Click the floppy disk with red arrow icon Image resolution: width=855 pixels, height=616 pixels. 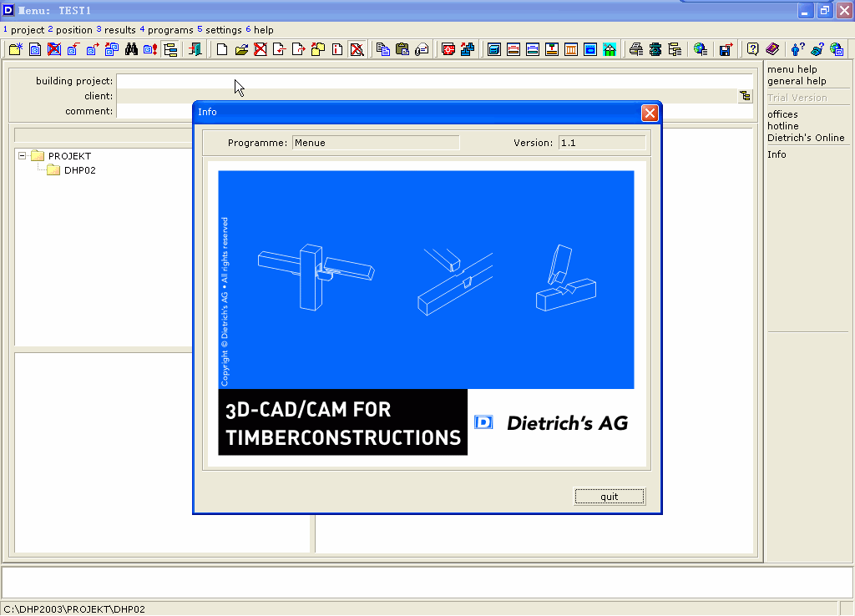tap(726, 49)
